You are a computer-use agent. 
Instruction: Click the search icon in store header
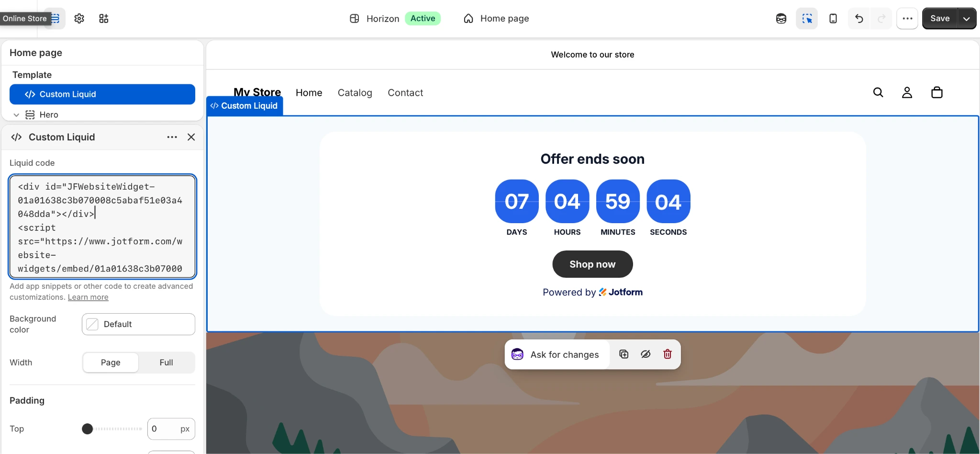click(878, 92)
